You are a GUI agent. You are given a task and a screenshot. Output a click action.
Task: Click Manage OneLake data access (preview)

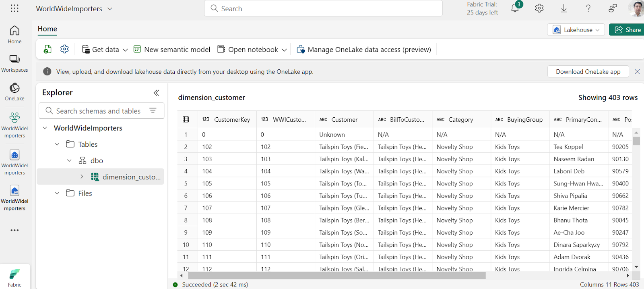(x=364, y=50)
